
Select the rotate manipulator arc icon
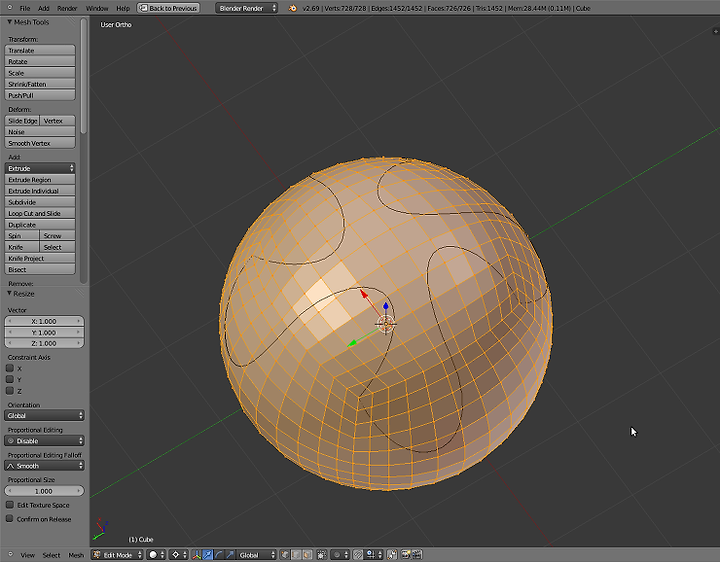coord(219,555)
